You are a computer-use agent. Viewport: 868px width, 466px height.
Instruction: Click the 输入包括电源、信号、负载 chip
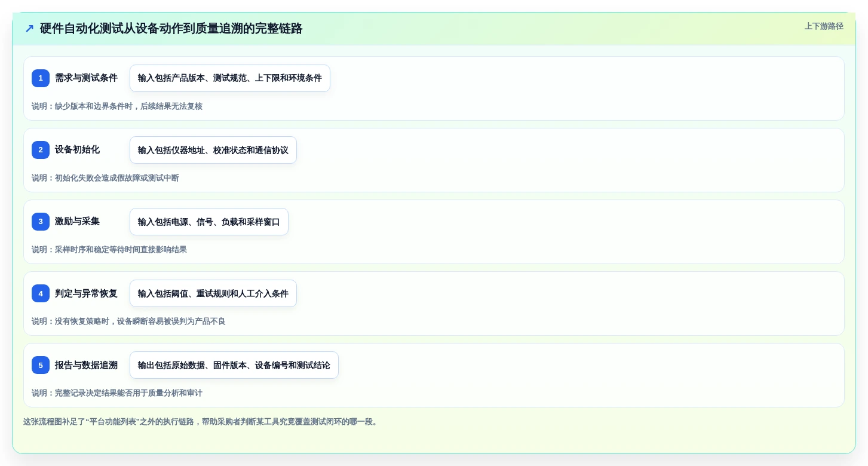[209, 222]
